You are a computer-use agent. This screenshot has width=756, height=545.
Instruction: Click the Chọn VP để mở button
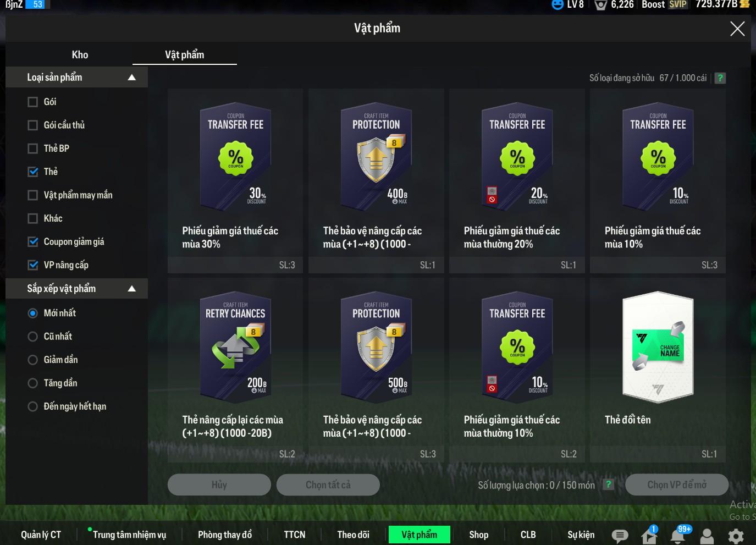click(676, 485)
